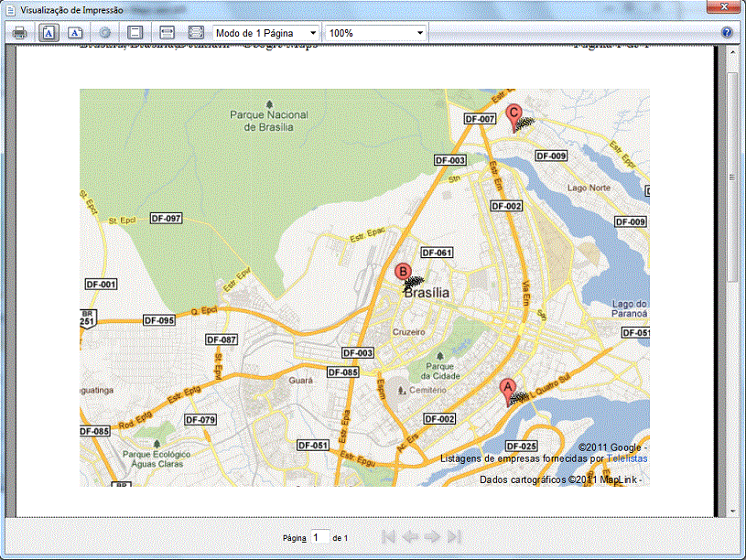Go to the previous page

(410, 537)
